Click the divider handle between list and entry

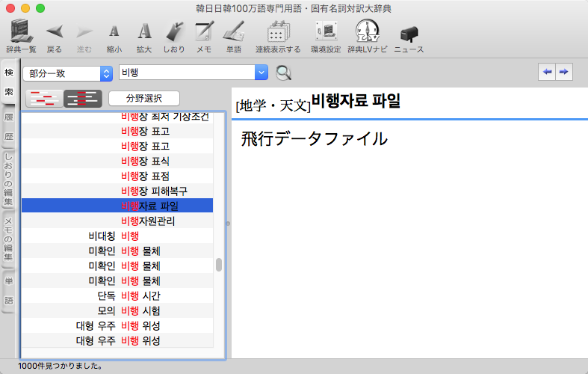[228, 224]
